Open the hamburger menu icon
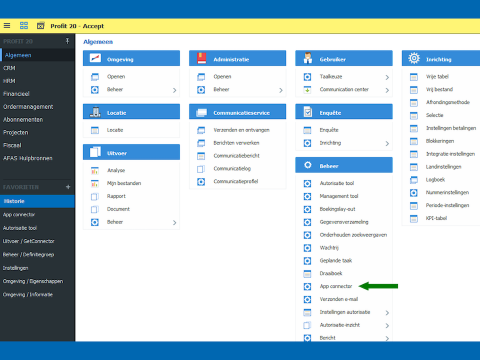 (7, 25)
